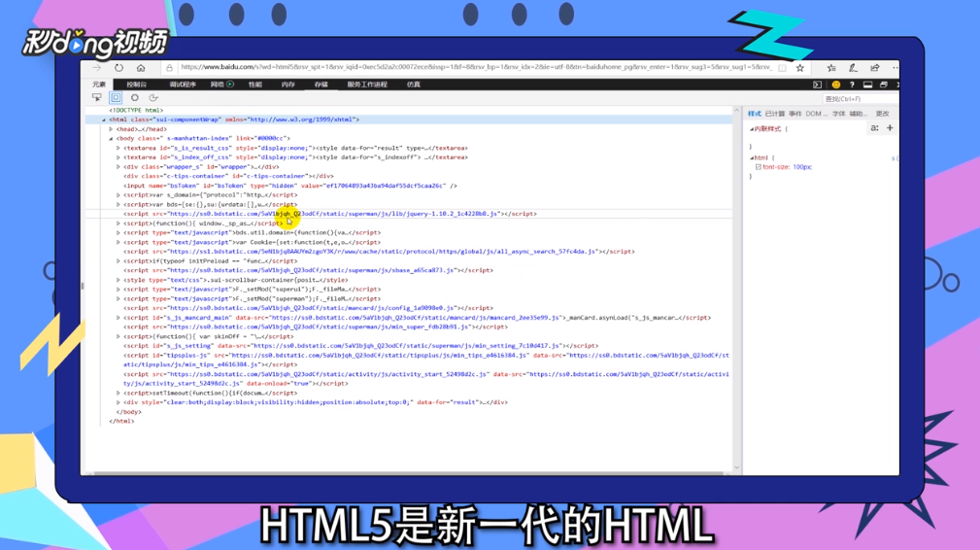Click the accessibility tree refresh icon
Image resolution: width=980 pixels, height=550 pixels.
[x=153, y=97]
